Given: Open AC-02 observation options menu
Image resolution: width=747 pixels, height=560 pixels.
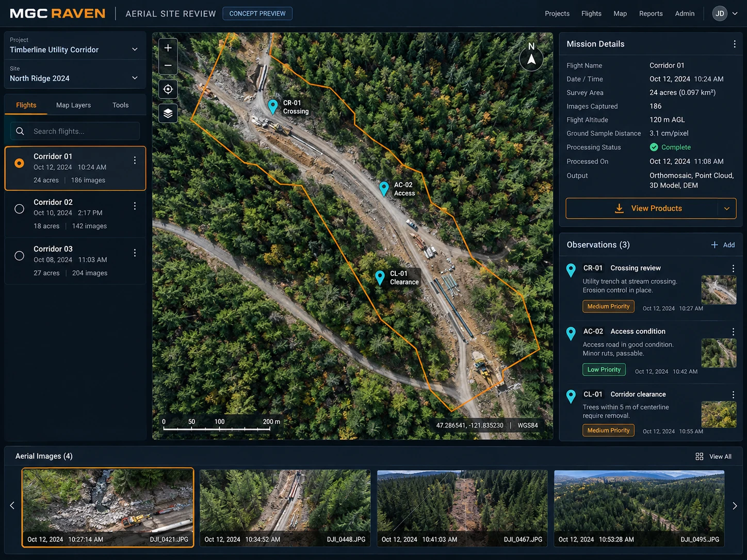Looking at the screenshot, I should click(733, 332).
